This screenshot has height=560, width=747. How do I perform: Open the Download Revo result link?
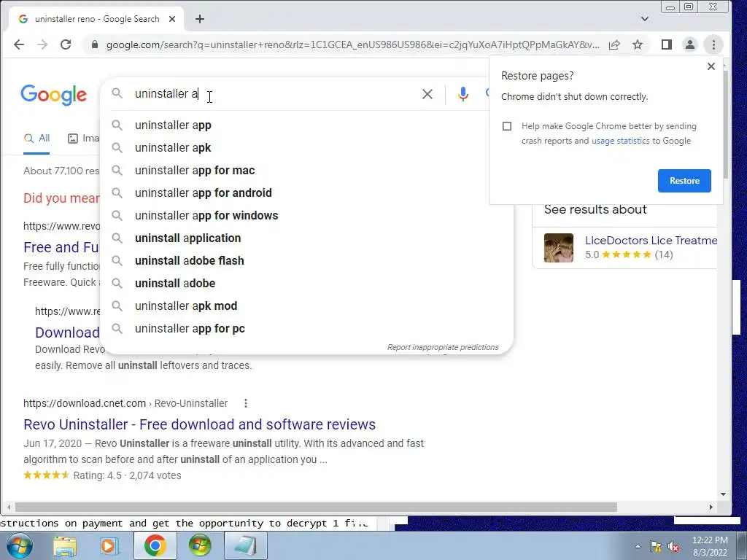click(x=67, y=332)
